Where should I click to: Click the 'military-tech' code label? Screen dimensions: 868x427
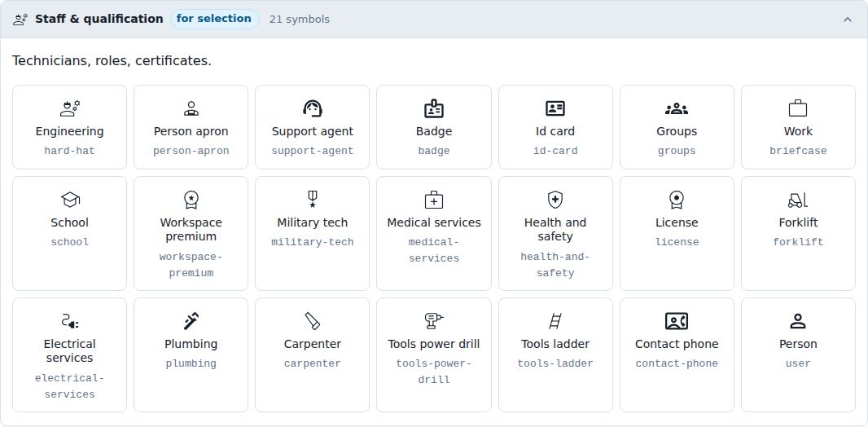[x=312, y=242]
